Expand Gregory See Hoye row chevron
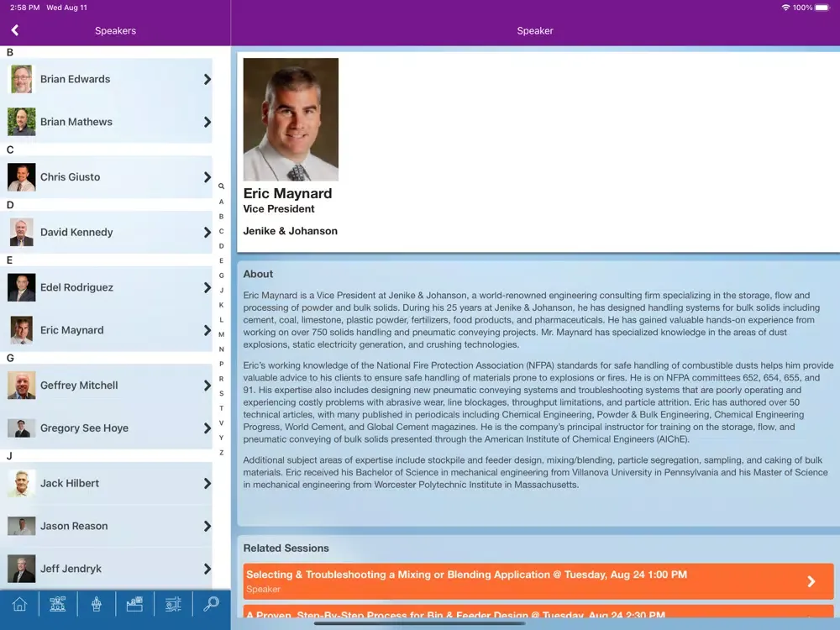This screenshot has height=630, width=840. coord(207,428)
